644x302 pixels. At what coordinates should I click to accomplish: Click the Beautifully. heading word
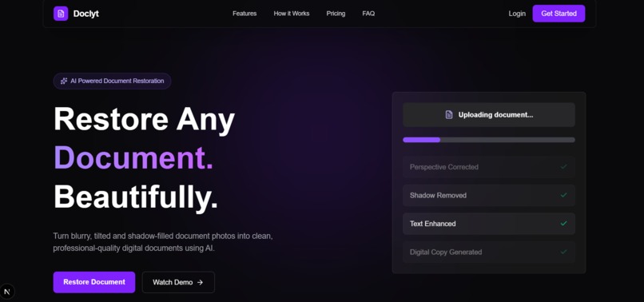click(136, 197)
